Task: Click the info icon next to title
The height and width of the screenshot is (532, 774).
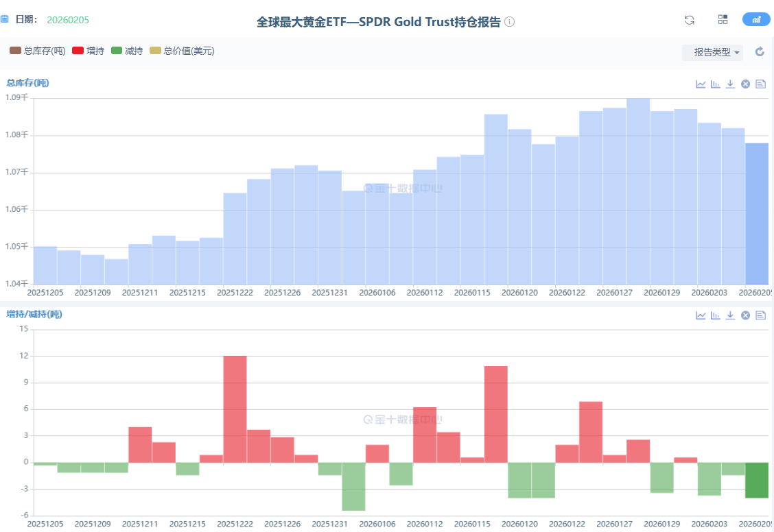Action: point(509,22)
